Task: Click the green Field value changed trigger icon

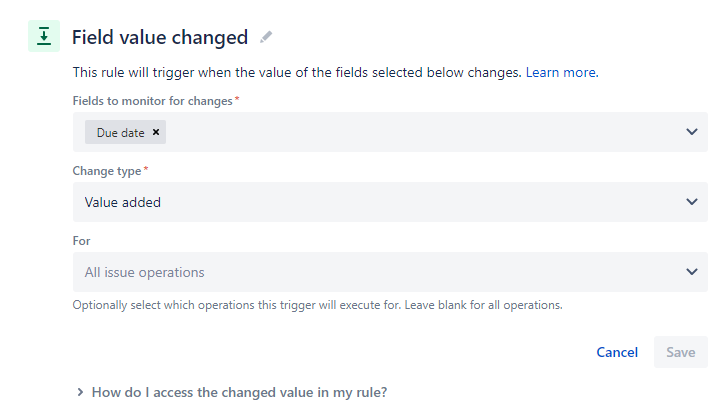Action: [43, 37]
